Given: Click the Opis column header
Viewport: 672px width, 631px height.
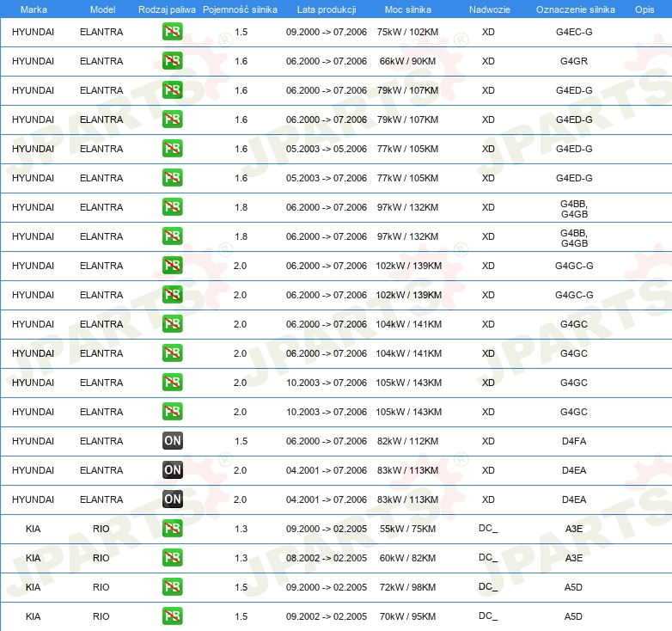Looking at the screenshot, I should pos(644,9).
